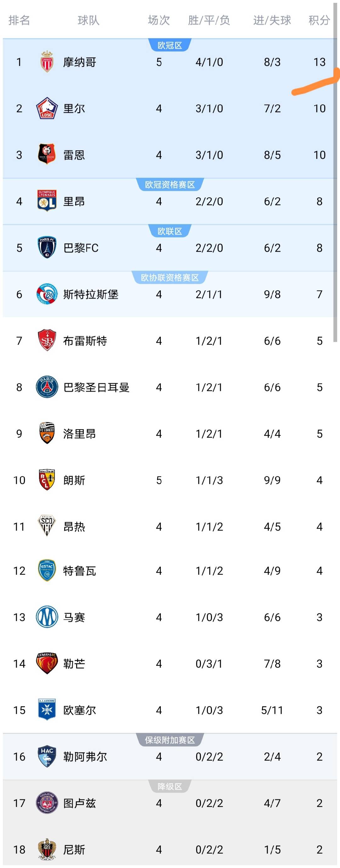
Task: Tap the Auxerre row's 5/11 goals cell
Action: click(272, 710)
